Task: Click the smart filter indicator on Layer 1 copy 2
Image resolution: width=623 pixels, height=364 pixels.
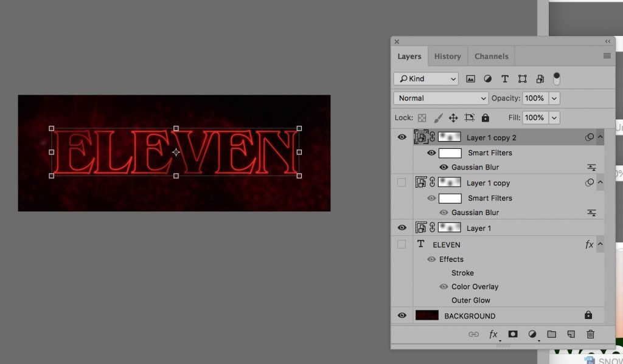Action: coord(589,137)
